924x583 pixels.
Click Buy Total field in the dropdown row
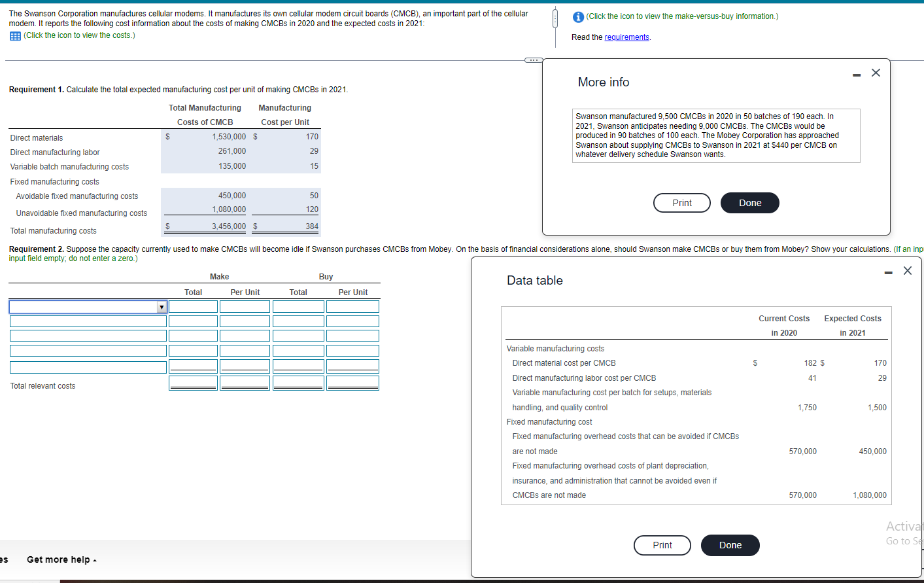pos(298,307)
